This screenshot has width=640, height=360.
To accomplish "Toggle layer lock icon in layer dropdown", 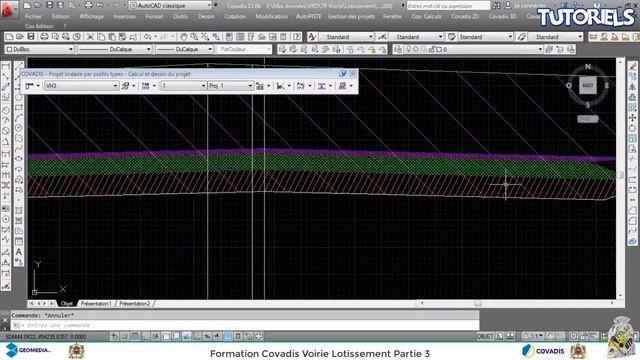I will (x=432, y=49).
